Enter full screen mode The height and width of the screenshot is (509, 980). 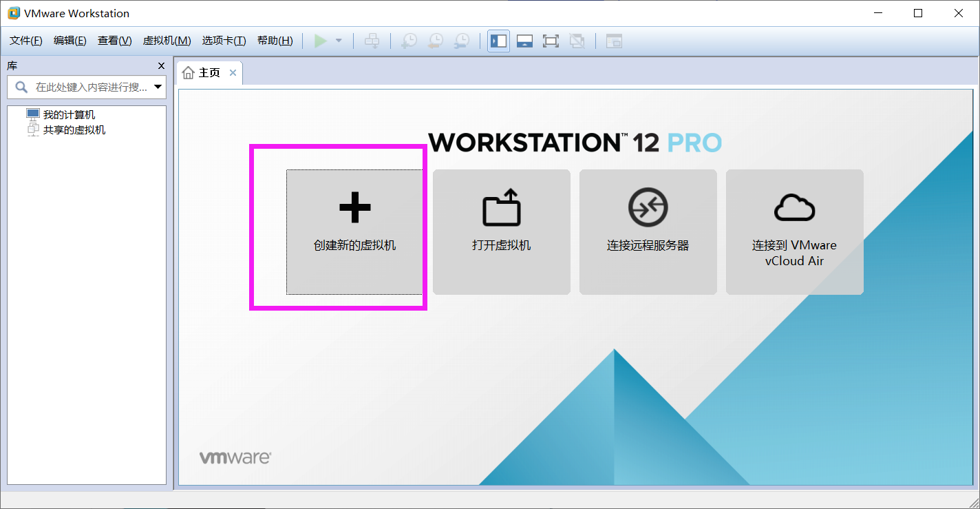click(x=551, y=41)
